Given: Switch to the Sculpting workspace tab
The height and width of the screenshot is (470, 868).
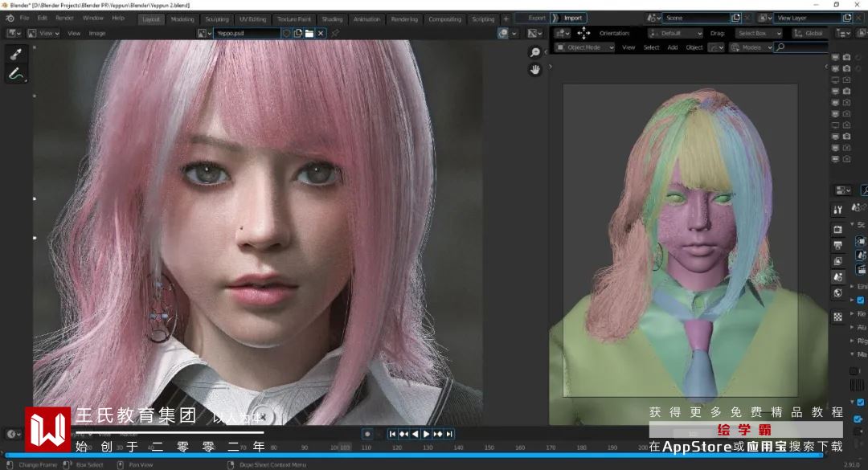Looking at the screenshot, I should click(217, 18).
